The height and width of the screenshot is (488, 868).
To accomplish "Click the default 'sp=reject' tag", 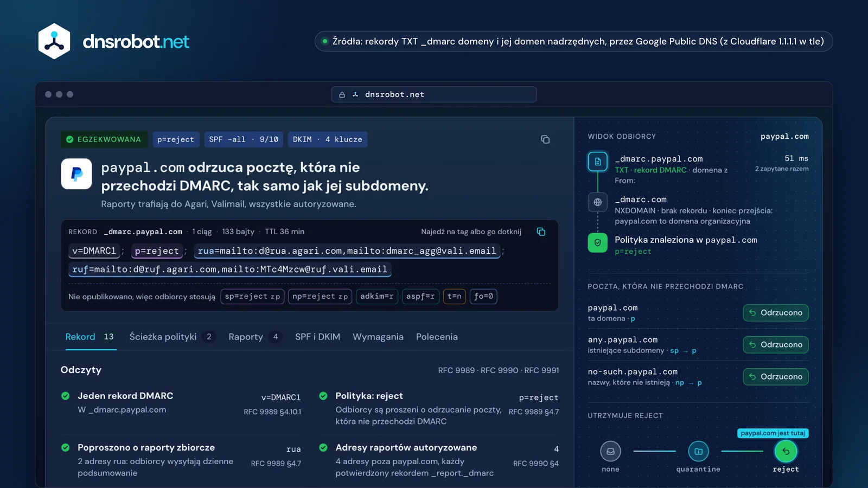I will coord(252,297).
